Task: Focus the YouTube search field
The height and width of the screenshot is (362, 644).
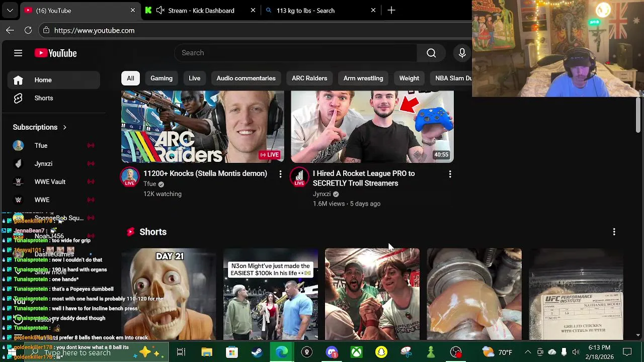Action: coord(296,53)
